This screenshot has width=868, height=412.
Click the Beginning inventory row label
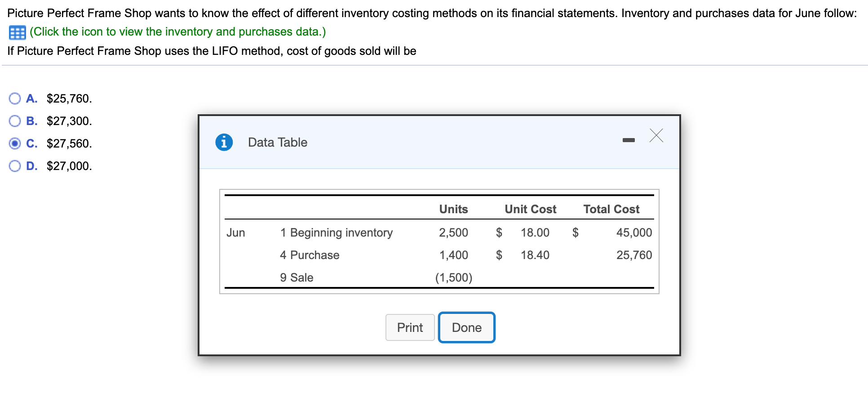341,233
